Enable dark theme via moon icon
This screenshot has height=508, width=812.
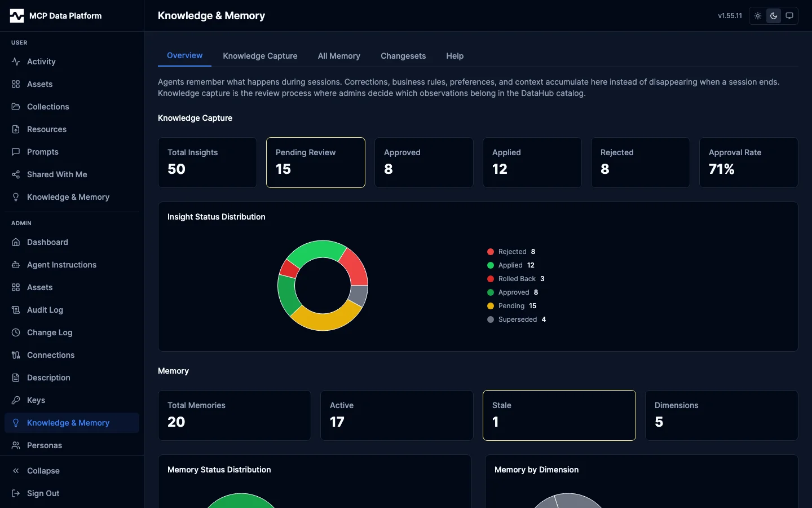(x=774, y=16)
